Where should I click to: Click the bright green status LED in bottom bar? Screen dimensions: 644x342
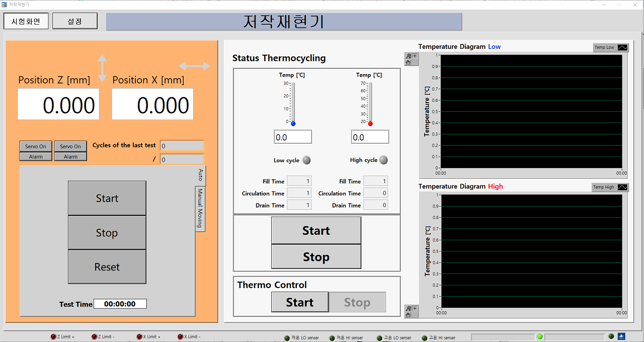point(540,336)
